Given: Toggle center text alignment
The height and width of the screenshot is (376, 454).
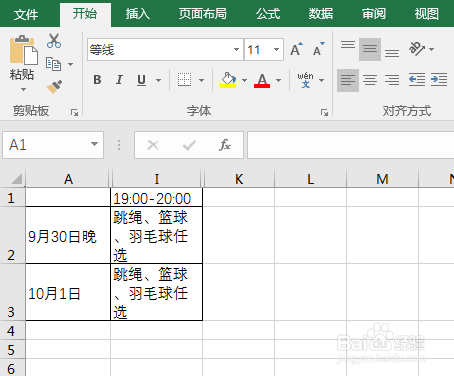Looking at the screenshot, I should point(370,80).
